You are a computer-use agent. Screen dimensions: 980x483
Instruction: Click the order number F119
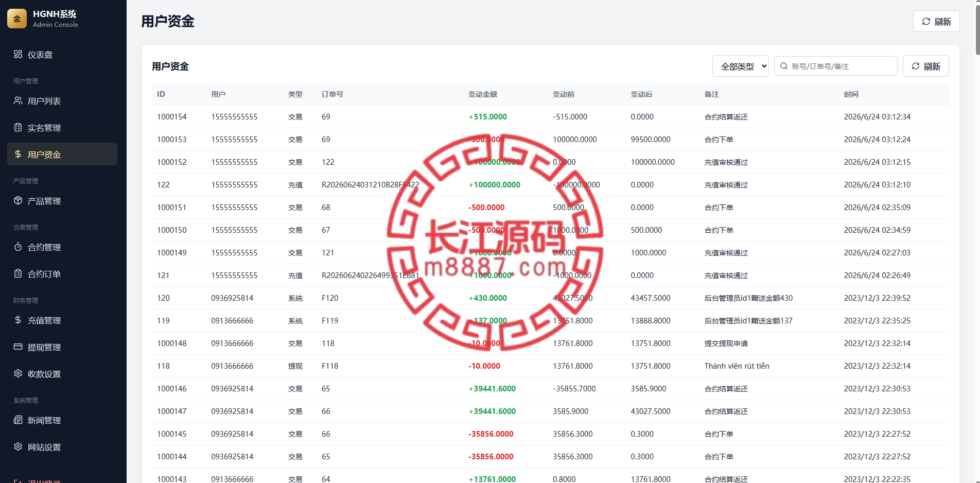coord(330,321)
